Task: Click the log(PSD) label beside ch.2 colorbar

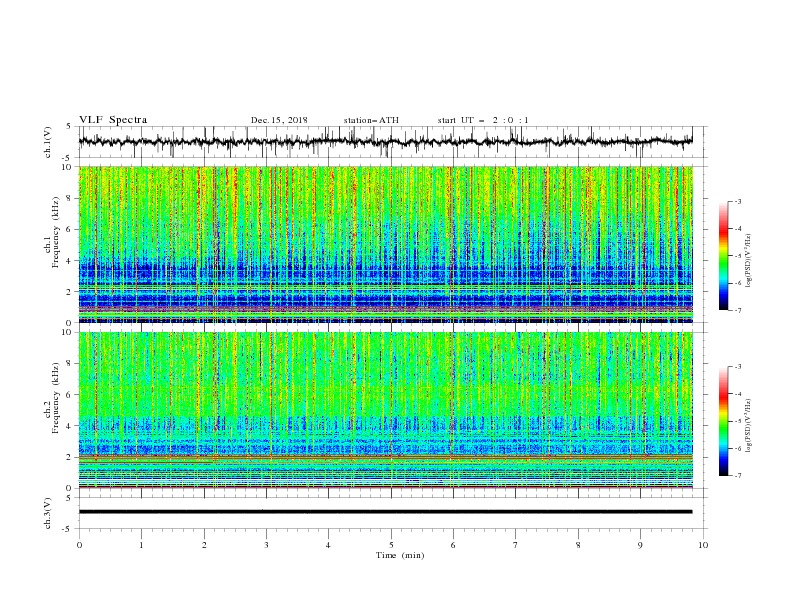Action: 749,425
